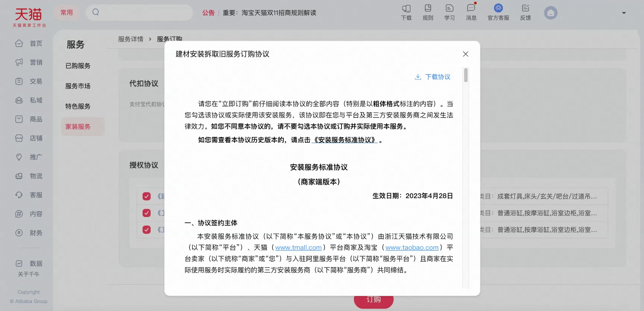Click into the top search field
Viewport: 644px width, 311px height.
[x=139, y=13]
